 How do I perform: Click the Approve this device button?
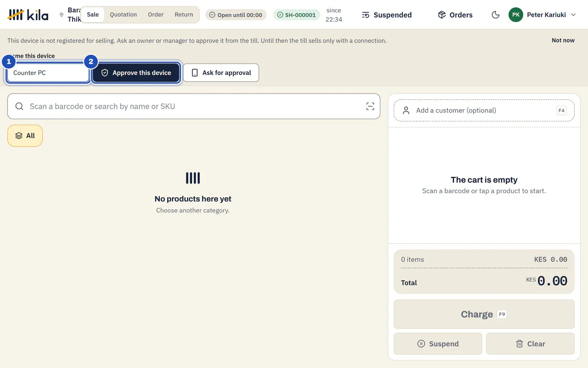(136, 73)
